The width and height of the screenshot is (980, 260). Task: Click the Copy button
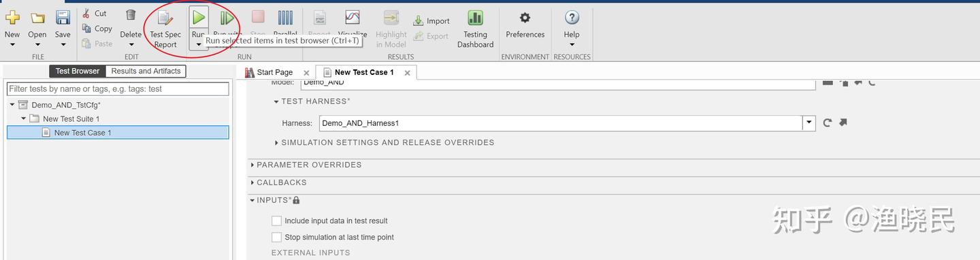coord(97,29)
